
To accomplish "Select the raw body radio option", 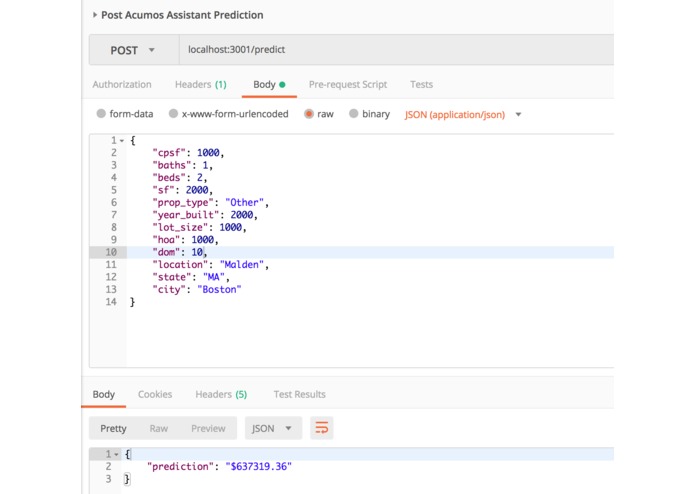I will click(309, 113).
